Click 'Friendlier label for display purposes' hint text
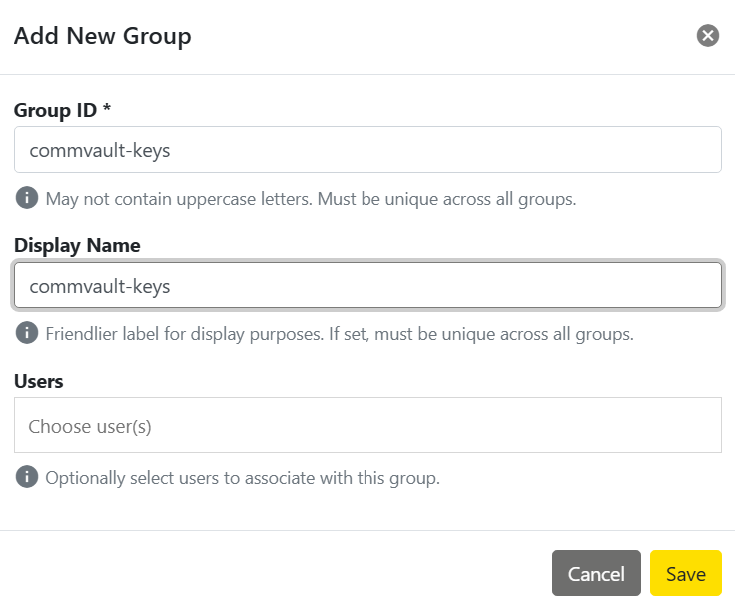 coord(339,334)
